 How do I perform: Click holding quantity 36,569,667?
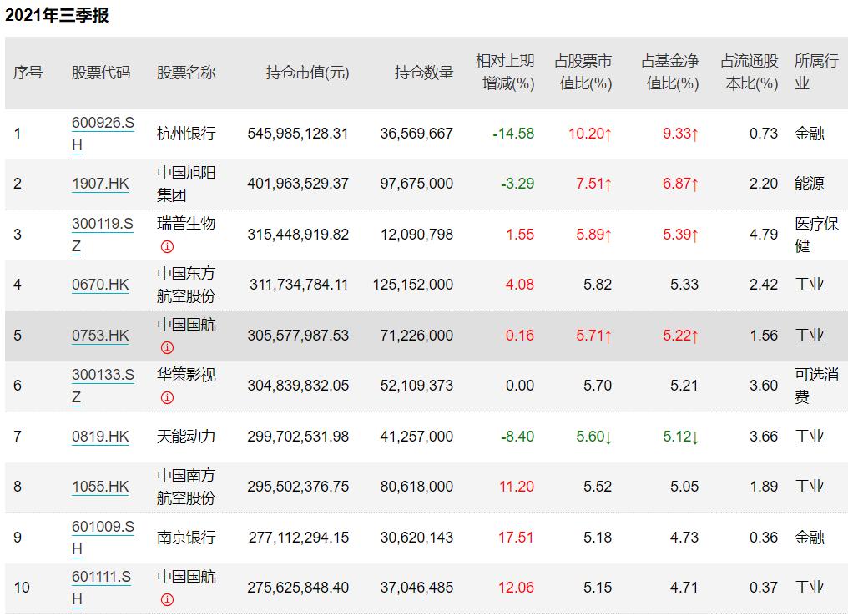pos(416,134)
